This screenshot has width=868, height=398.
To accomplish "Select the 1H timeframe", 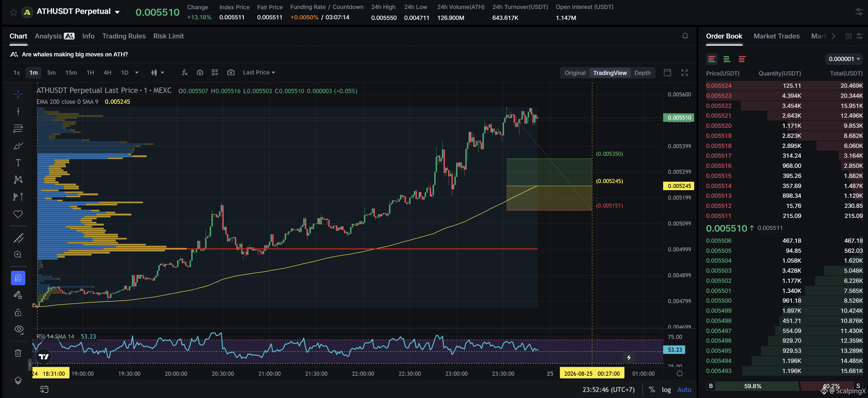I will (x=90, y=72).
